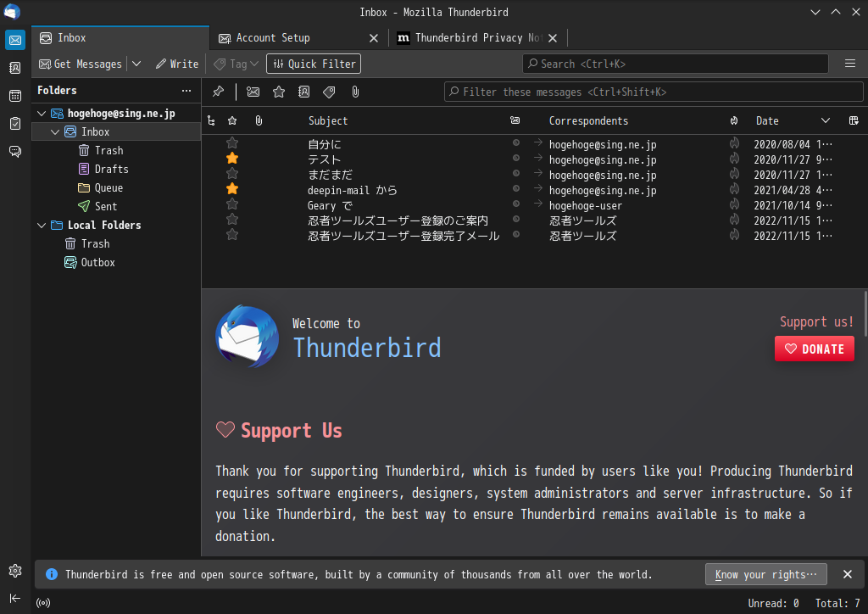
Task: Open the Calendar space
Action: click(x=15, y=96)
